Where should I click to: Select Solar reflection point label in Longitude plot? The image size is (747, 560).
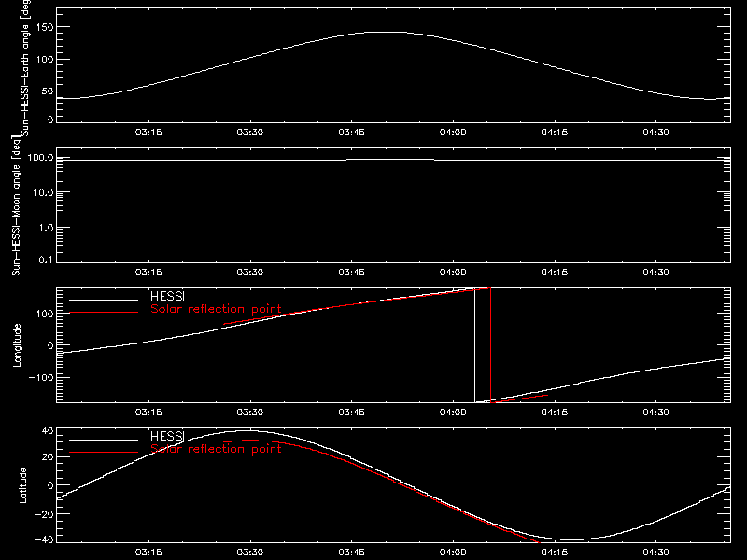216,309
